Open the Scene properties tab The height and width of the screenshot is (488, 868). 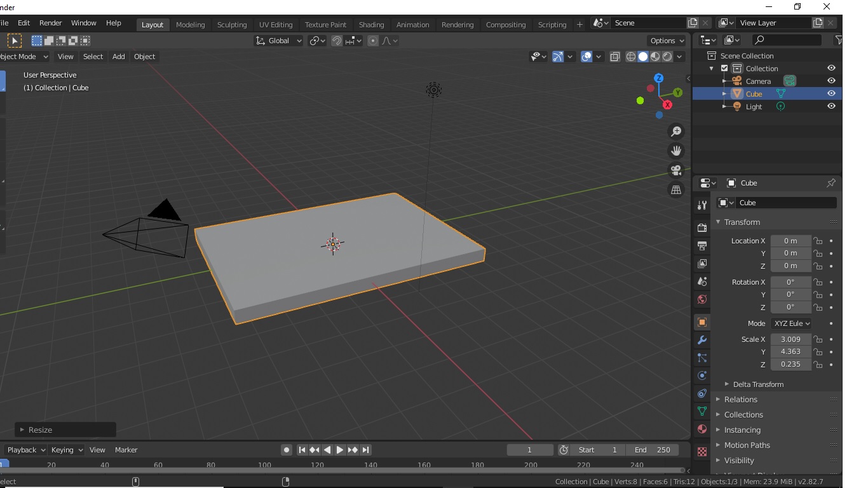tap(702, 281)
